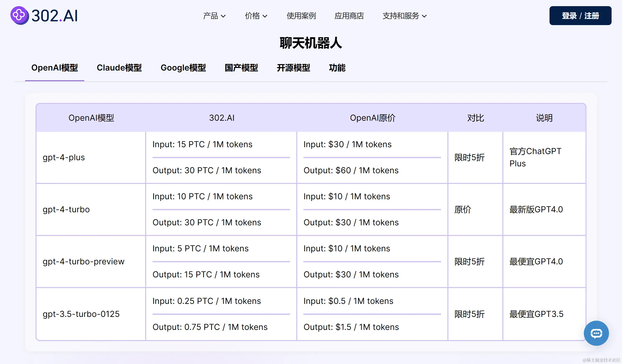The height and width of the screenshot is (364, 622).
Task: Switch to the 开源模型 tab
Action: click(x=293, y=68)
